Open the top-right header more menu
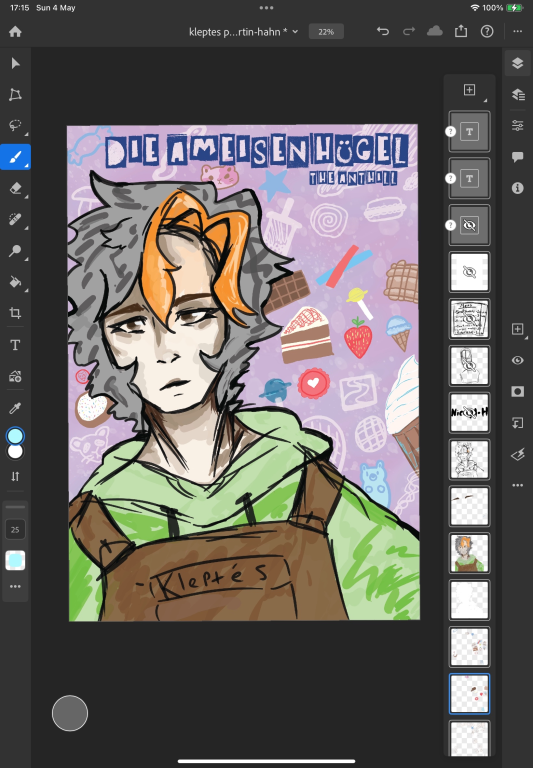 (517, 32)
